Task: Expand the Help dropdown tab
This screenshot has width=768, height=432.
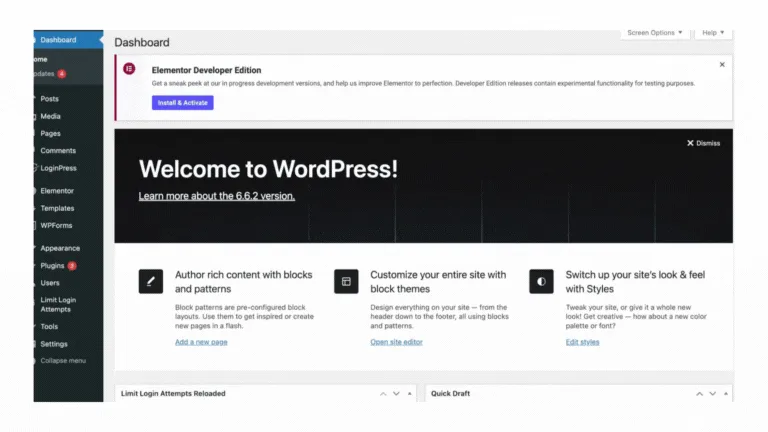Action: tap(712, 33)
